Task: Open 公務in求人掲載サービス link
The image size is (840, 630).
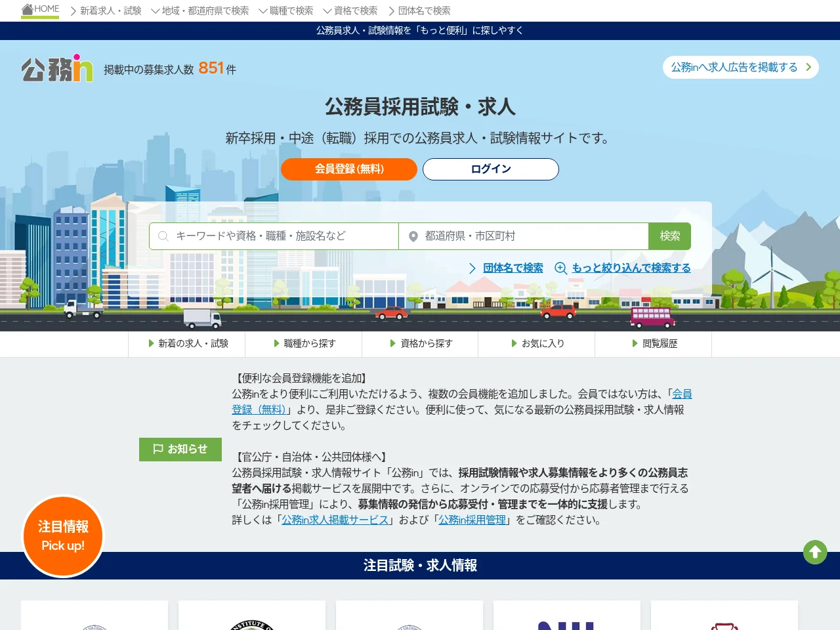Action: point(335,520)
